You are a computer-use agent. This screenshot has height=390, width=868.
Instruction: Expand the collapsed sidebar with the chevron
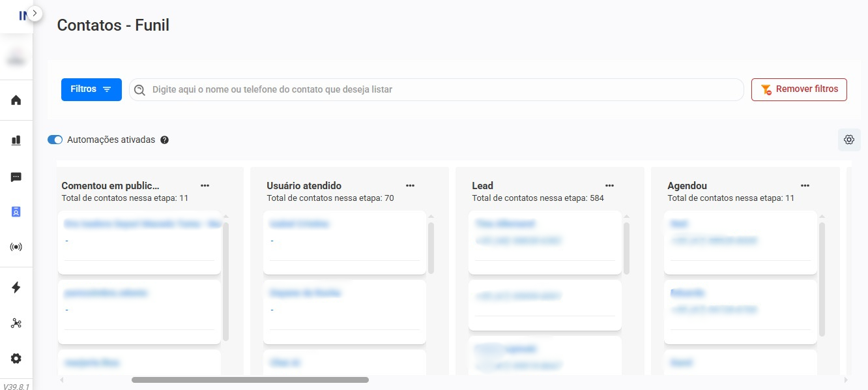click(35, 13)
